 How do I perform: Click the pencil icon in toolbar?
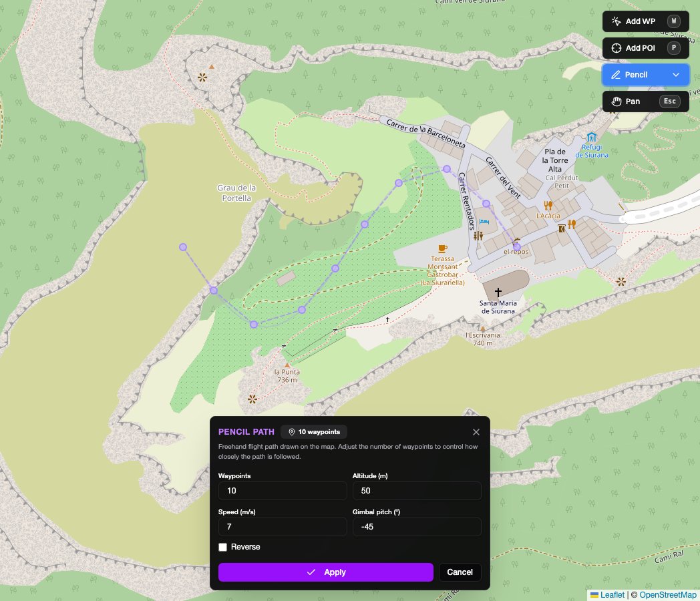click(x=616, y=75)
